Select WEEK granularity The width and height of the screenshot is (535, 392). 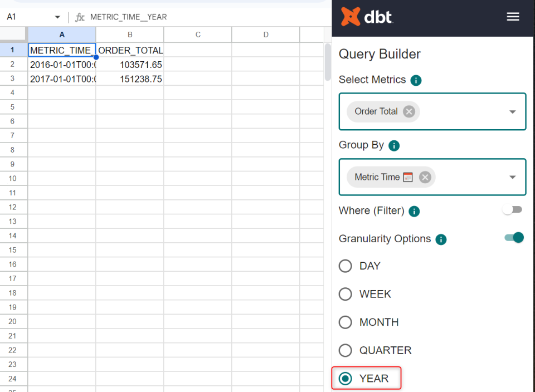click(346, 294)
